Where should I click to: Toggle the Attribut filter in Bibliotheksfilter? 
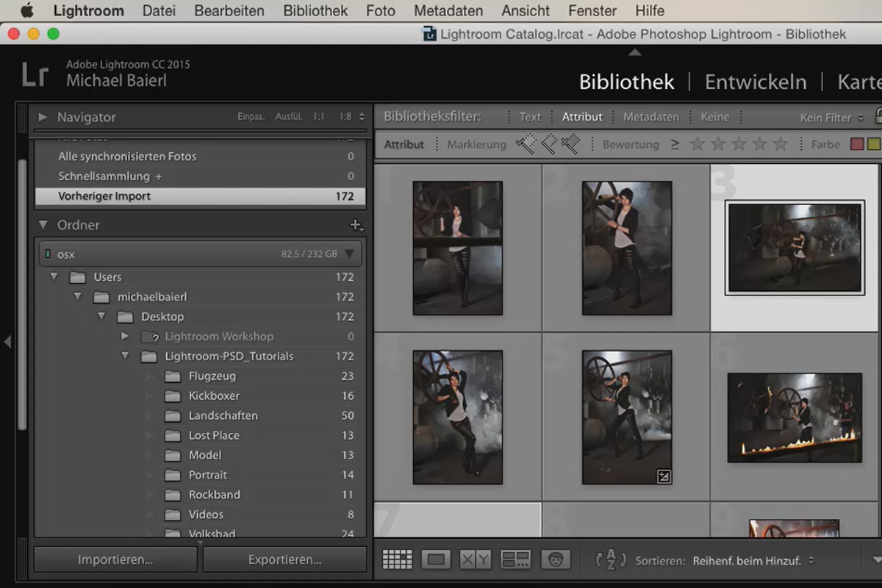pyautogui.click(x=582, y=117)
